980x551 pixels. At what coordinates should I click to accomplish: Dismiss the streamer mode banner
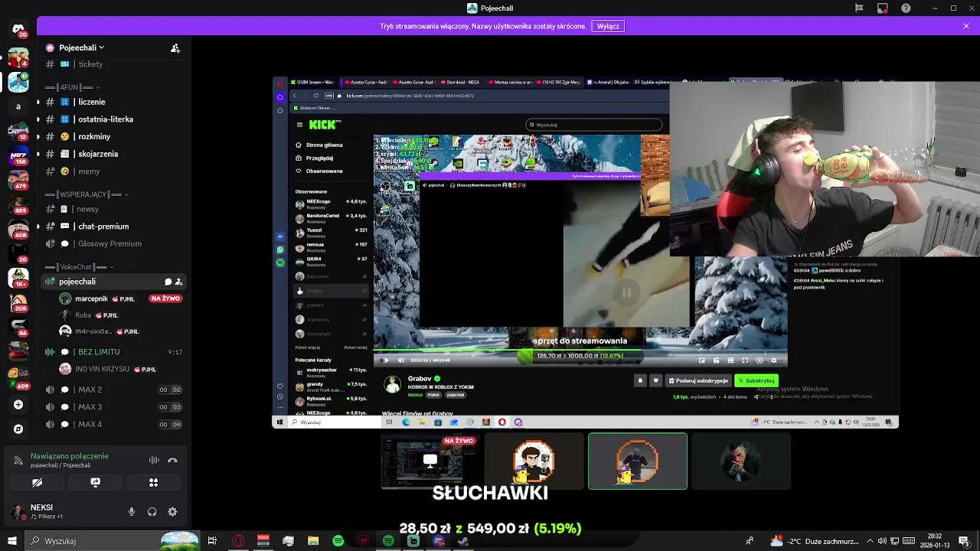[966, 26]
